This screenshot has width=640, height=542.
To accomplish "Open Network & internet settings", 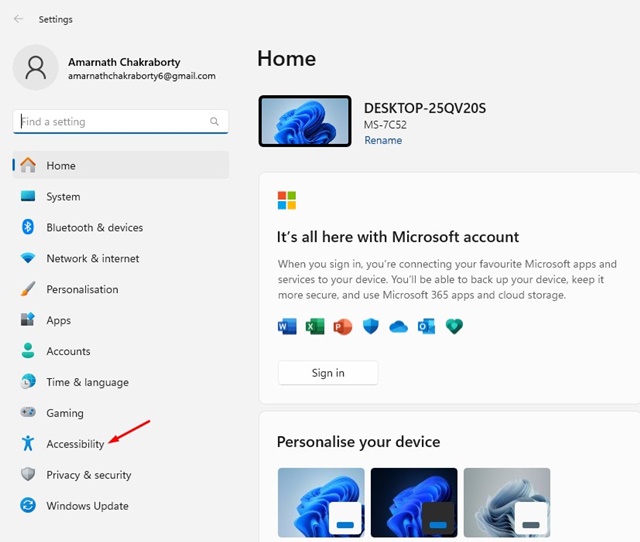I will pos(121,258).
